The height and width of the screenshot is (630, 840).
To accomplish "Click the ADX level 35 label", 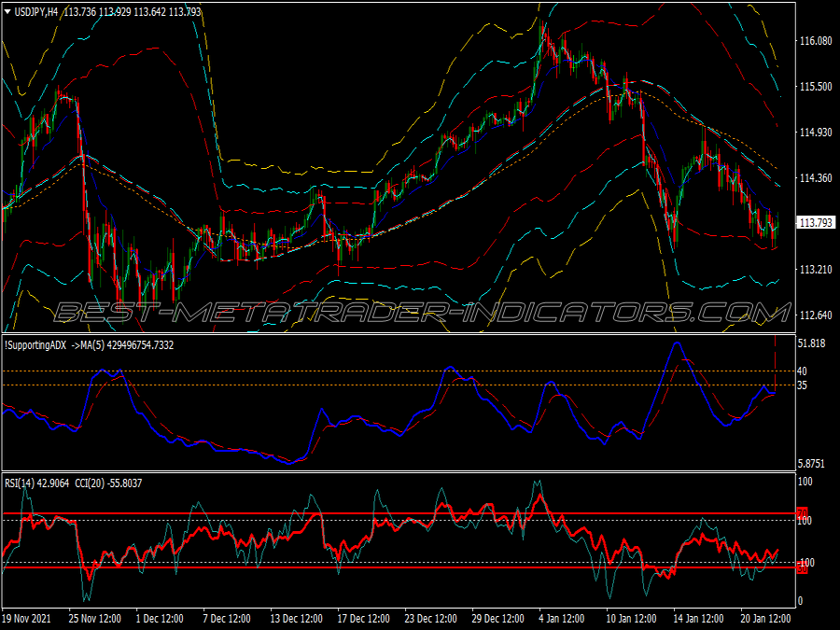I will tap(802, 385).
